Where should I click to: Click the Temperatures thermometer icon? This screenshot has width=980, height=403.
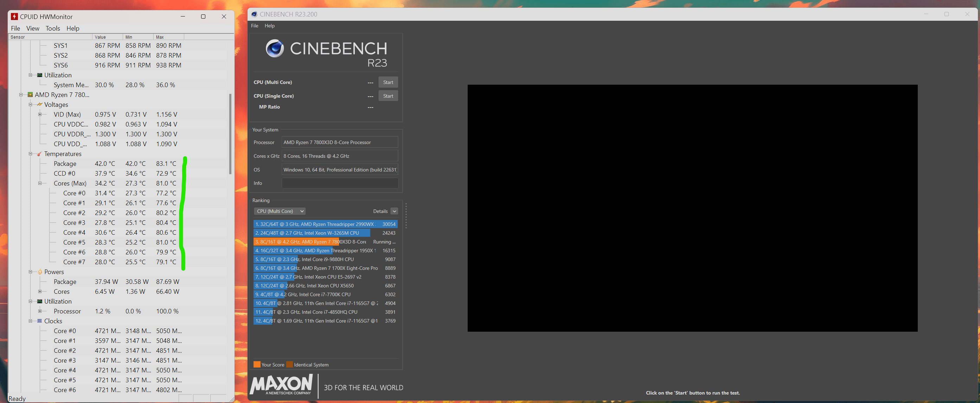click(x=40, y=154)
